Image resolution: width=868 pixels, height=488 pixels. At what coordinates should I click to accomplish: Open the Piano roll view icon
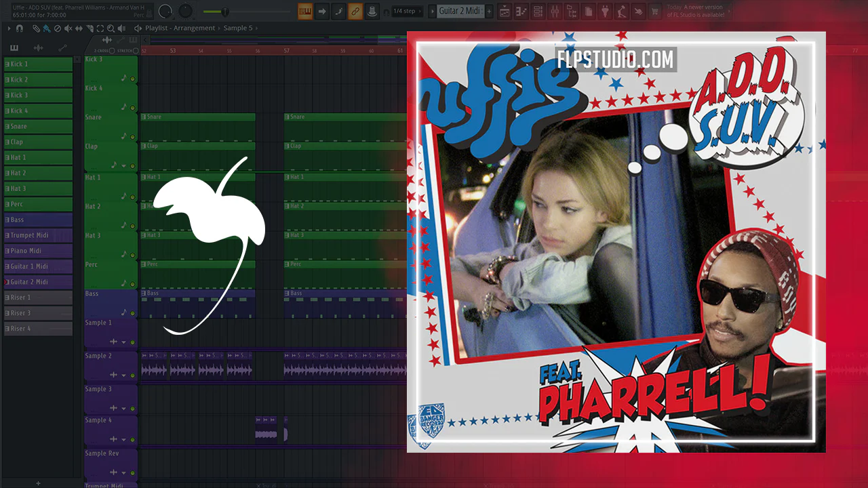pos(521,11)
